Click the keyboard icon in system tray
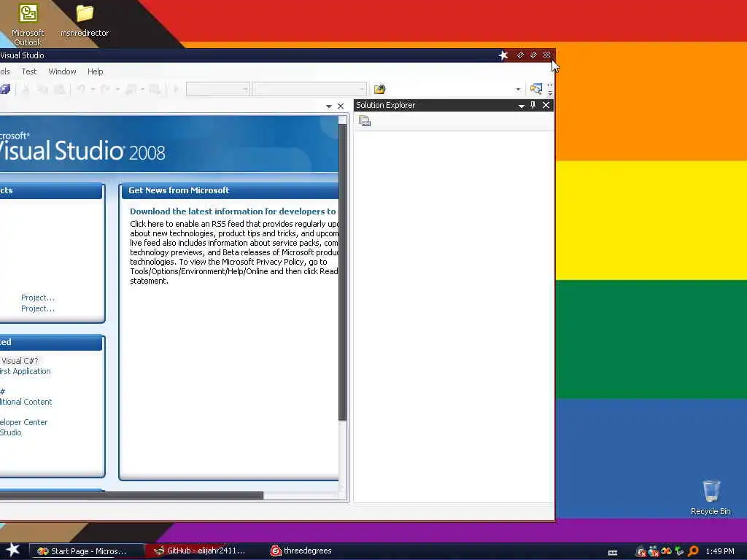The height and width of the screenshot is (560, 747). point(613,553)
